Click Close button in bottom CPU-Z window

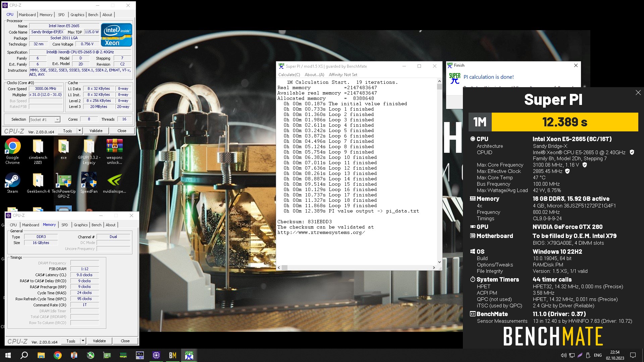[x=125, y=341]
